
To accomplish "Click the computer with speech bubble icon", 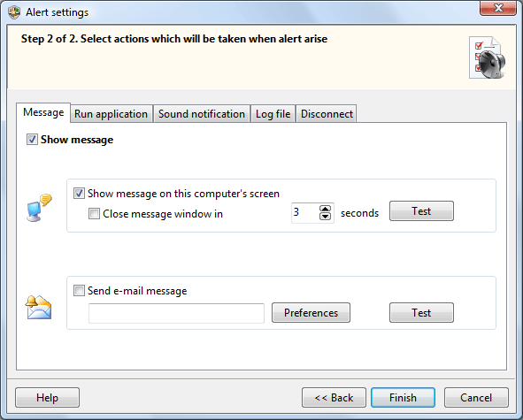I will point(39,208).
